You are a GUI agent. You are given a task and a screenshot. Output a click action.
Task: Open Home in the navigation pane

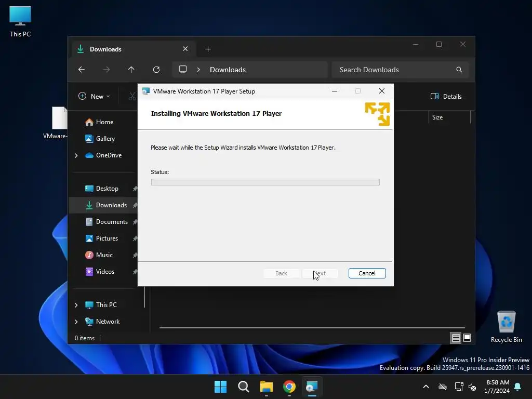tap(104, 122)
